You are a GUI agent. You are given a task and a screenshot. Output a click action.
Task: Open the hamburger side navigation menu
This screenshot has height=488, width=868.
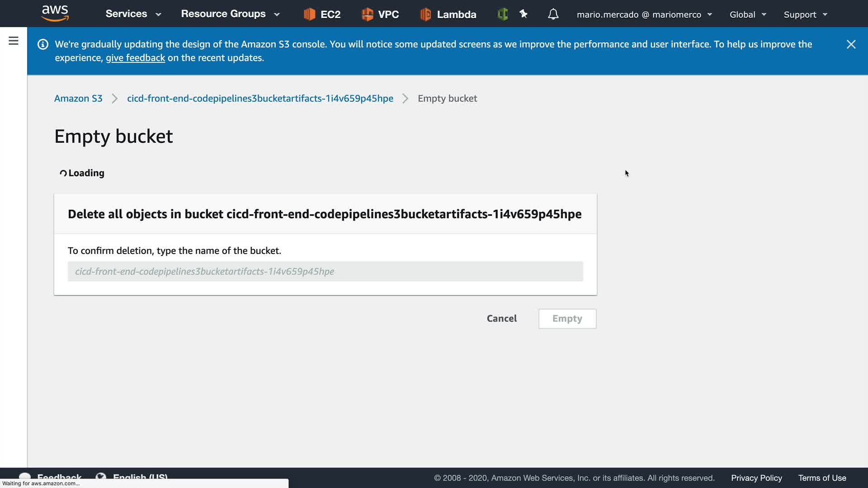tap(14, 41)
